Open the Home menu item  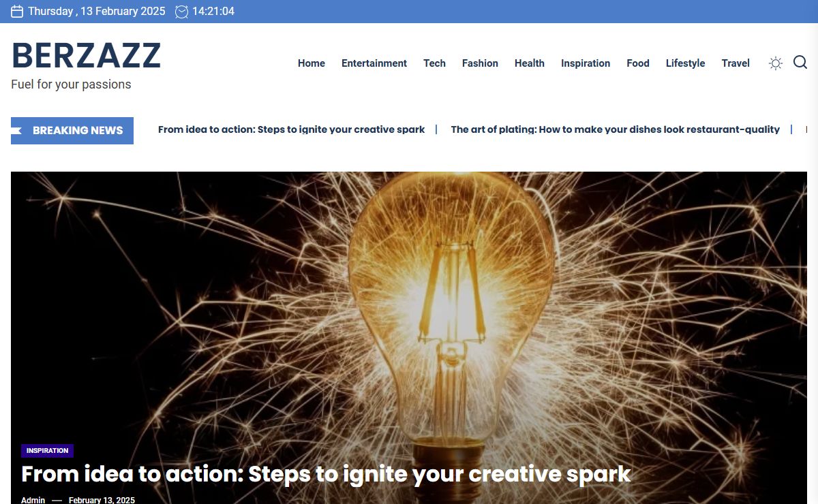[311, 63]
